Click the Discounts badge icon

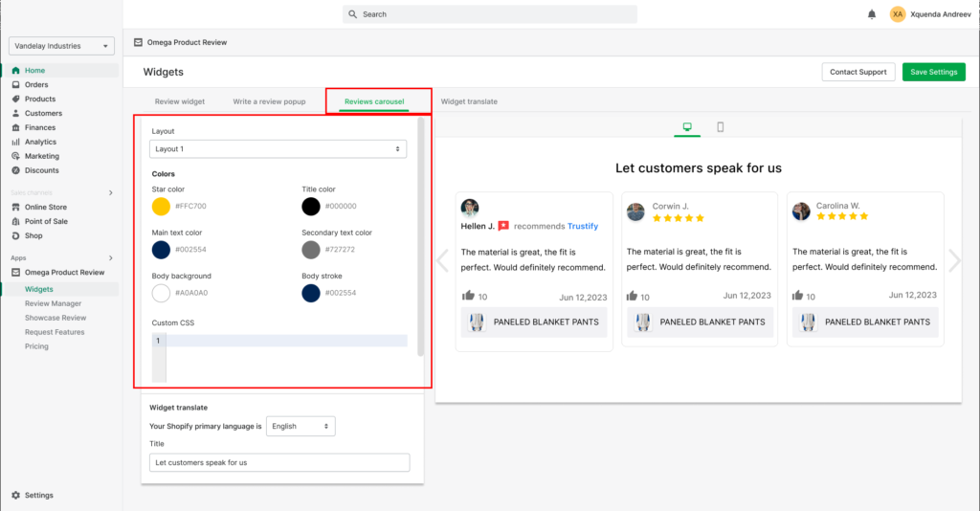(x=15, y=170)
